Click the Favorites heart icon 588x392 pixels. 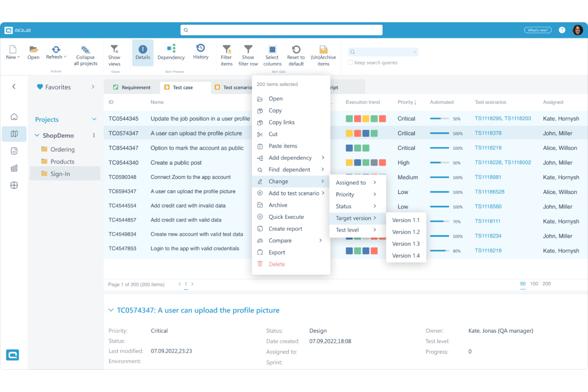[40, 87]
